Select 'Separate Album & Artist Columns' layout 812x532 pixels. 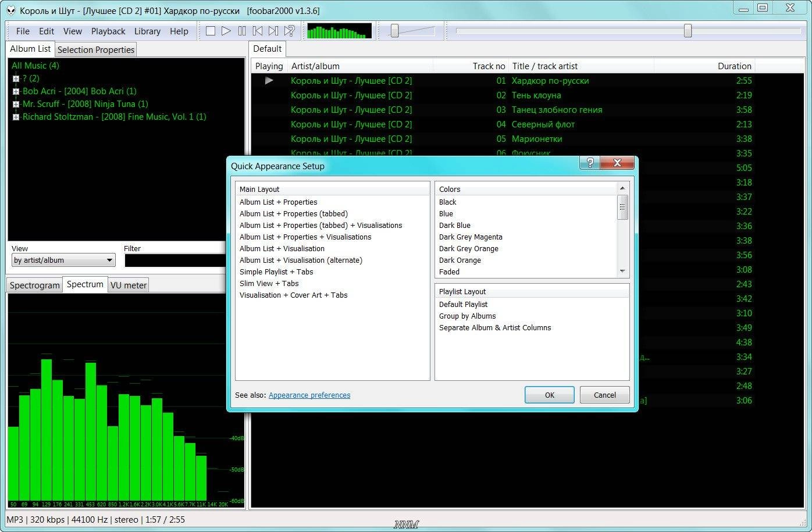click(x=495, y=328)
